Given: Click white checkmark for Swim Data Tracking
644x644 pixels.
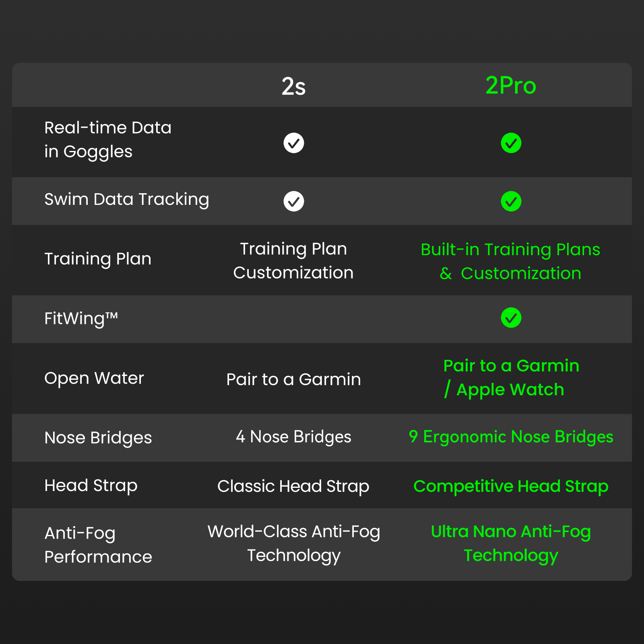Looking at the screenshot, I should (x=293, y=201).
